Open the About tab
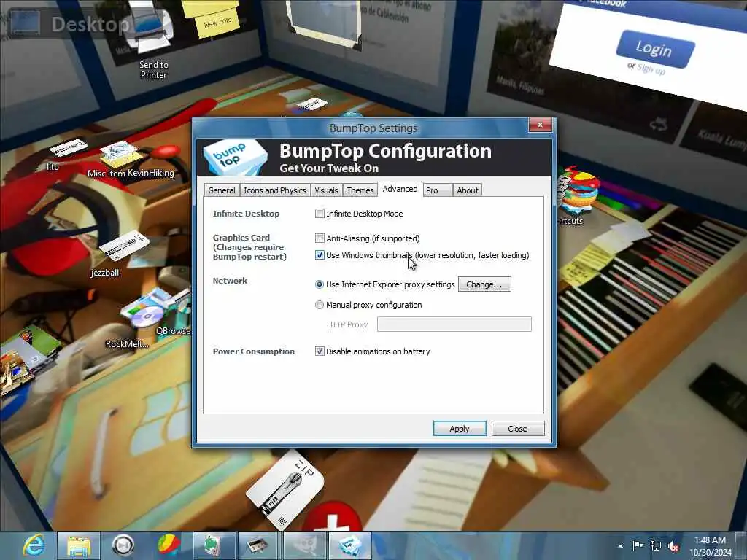747x560 pixels. [x=468, y=190]
